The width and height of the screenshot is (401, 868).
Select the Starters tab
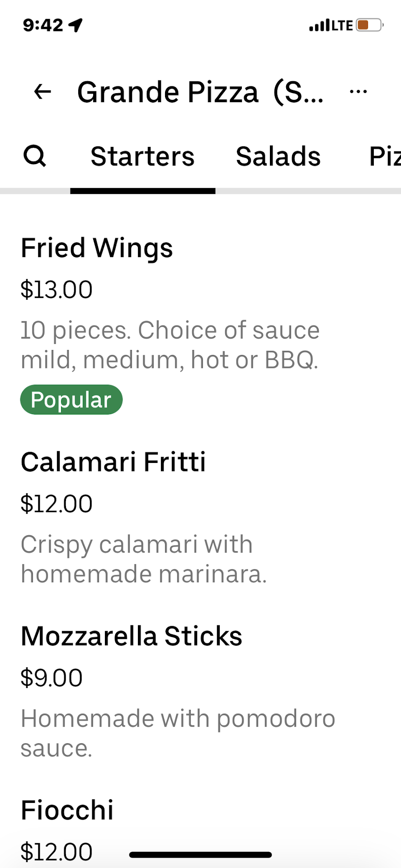coord(142,156)
